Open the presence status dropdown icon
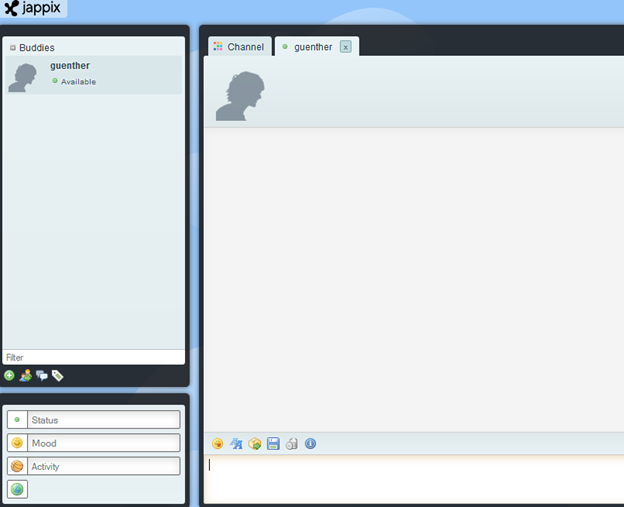This screenshot has width=624, height=507. [17, 420]
